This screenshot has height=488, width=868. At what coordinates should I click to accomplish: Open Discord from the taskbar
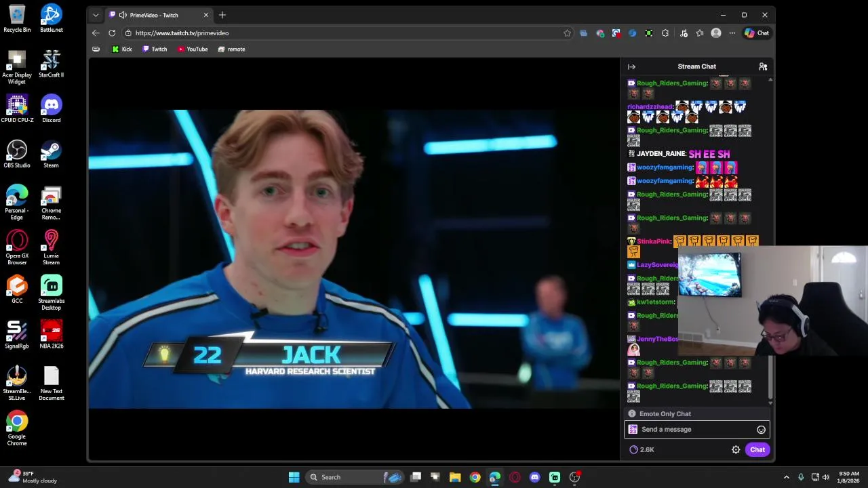[534, 477]
